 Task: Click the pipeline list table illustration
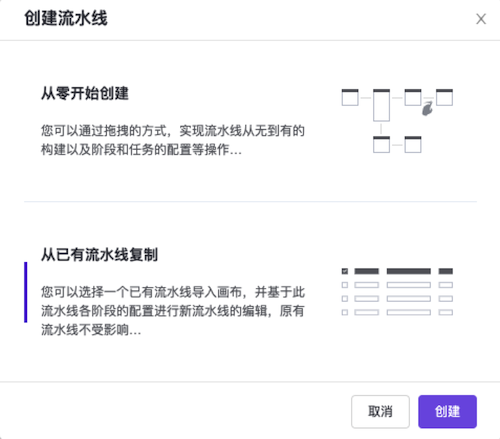click(x=397, y=291)
